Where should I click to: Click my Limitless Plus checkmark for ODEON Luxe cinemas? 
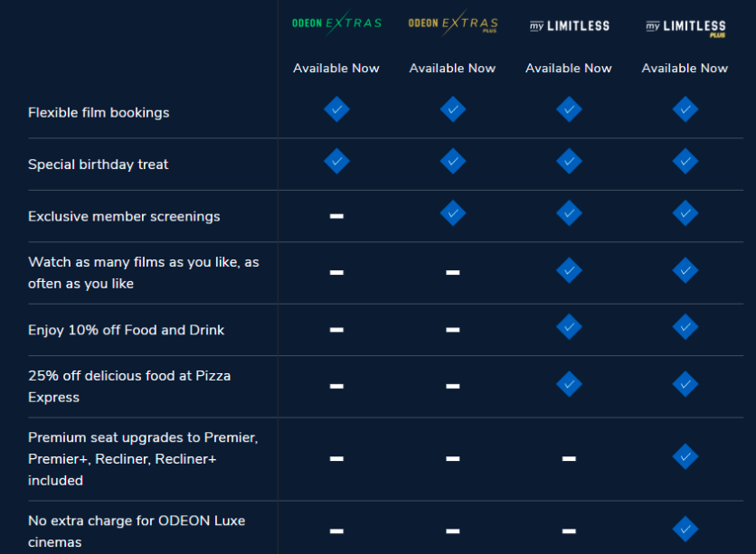coord(685,530)
